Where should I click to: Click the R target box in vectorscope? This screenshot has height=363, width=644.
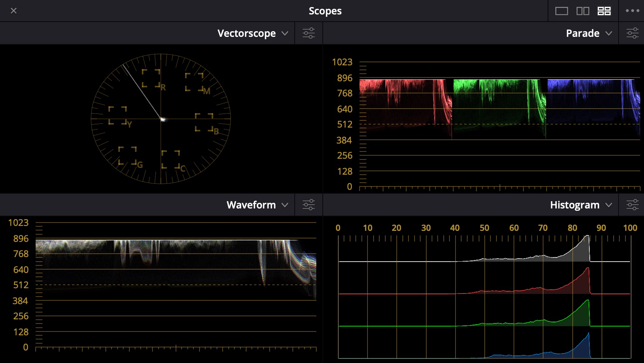151,78
